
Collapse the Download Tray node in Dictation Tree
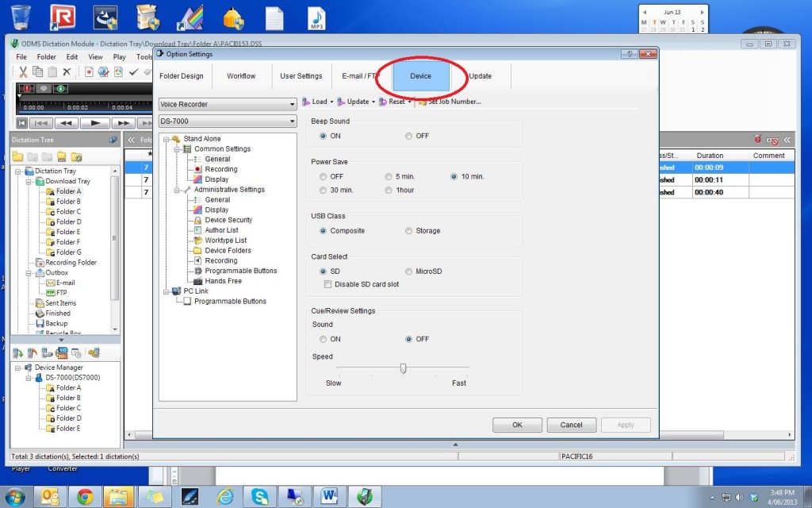pos(29,182)
